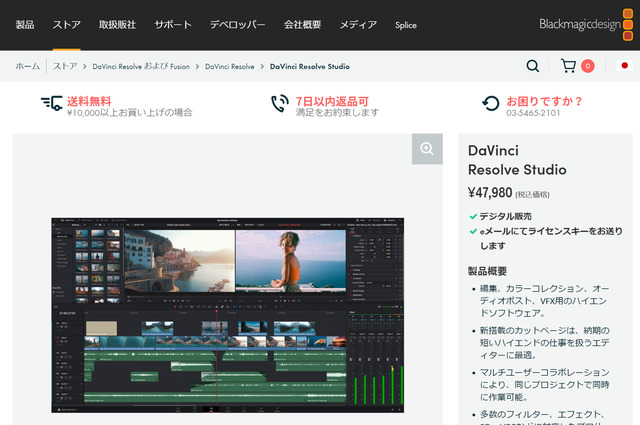Click the green check beside eメール line
Screen dimensions: 640x425
tap(473, 231)
